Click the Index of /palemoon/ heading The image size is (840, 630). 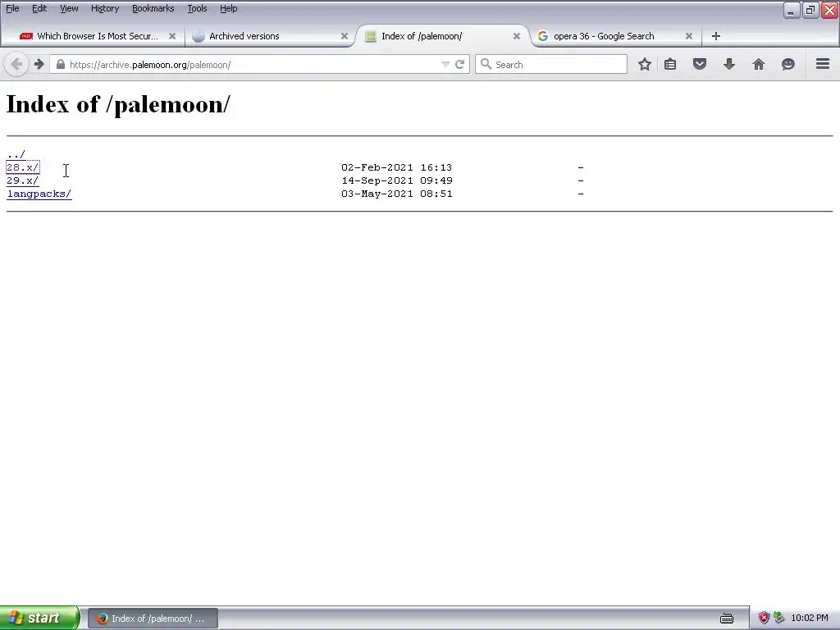(118, 104)
